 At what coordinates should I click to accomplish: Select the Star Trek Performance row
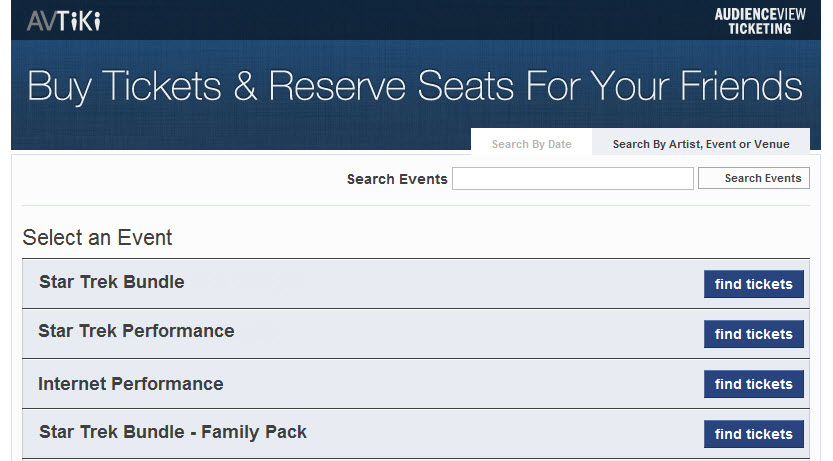(416, 334)
